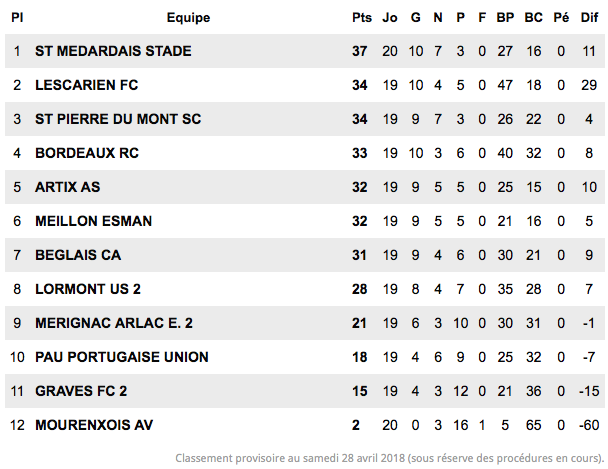The height and width of the screenshot is (469, 608).
Task: Open the BEGLAIS CA team entry
Action: (x=78, y=255)
